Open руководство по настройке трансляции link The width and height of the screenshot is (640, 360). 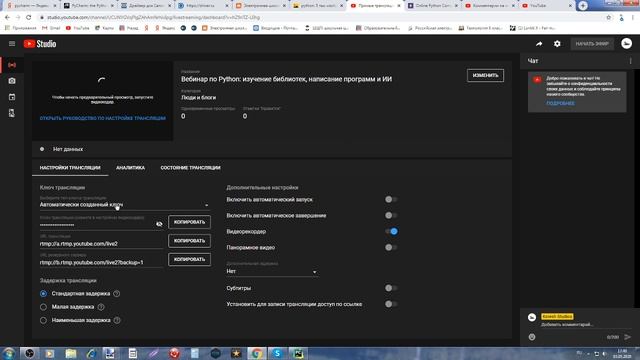coord(102,118)
